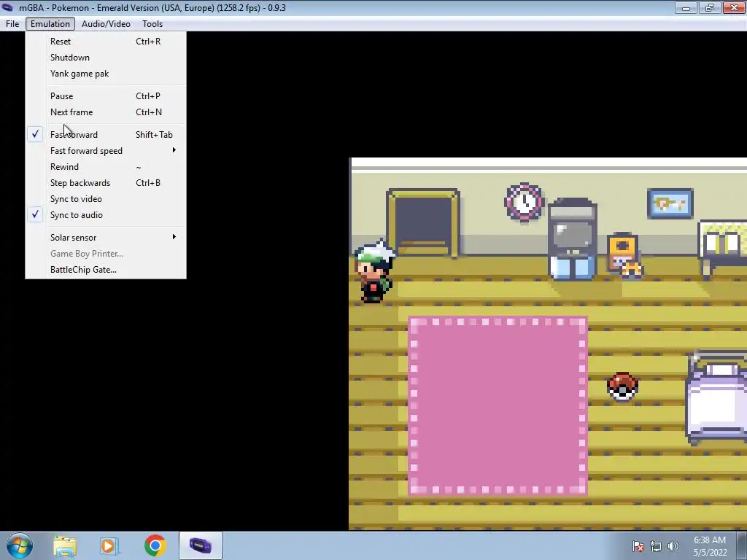Expand the Fast forward speed submenu
This screenshot has height=560, width=747.
(106, 151)
